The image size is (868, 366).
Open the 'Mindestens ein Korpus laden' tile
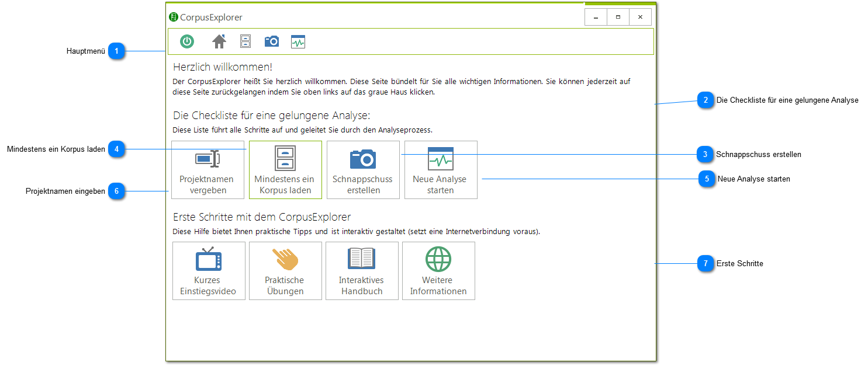coord(285,170)
